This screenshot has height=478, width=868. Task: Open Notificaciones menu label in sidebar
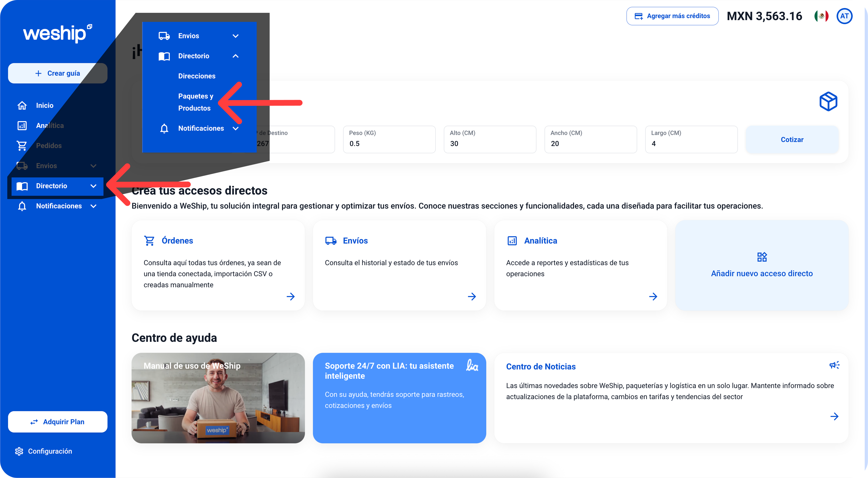(x=59, y=206)
